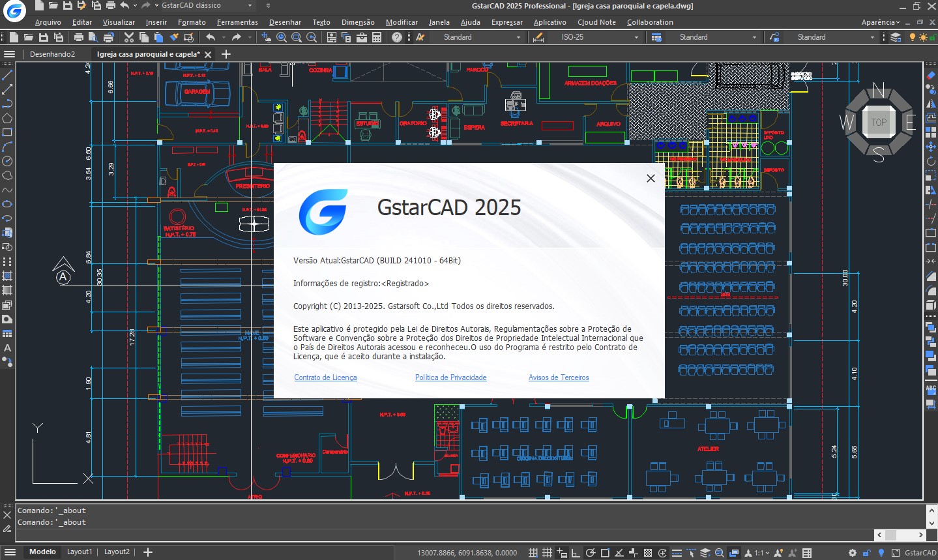
Task: Open the Collaboration menu
Action: click(650, 22)
